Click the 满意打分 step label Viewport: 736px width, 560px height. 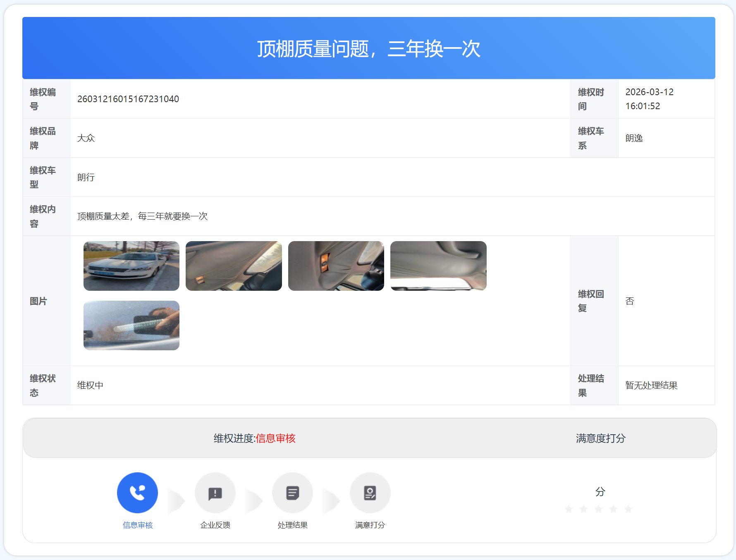coord(370,525)
